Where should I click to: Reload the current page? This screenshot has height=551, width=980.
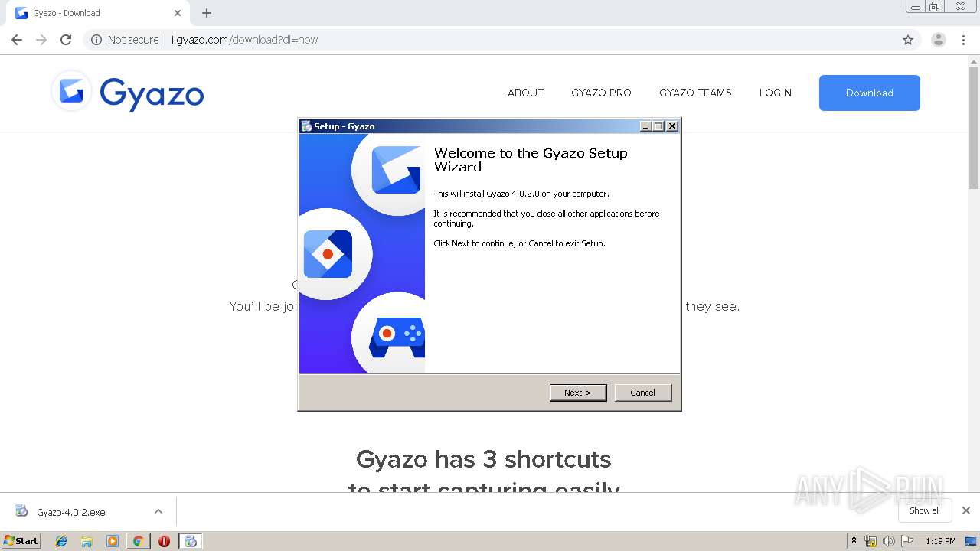[x=66, y=40]
